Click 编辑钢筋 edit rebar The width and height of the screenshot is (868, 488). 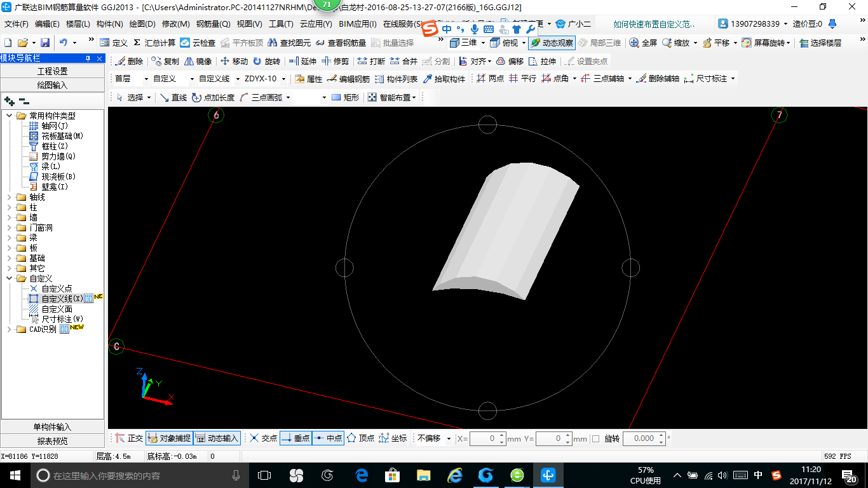point(348,79)
